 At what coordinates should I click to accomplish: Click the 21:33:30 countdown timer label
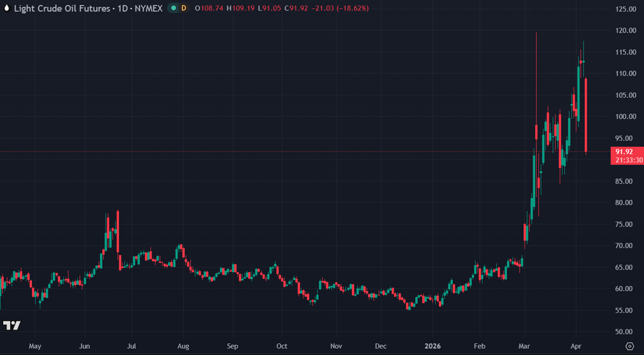click(x=628, y=160)
